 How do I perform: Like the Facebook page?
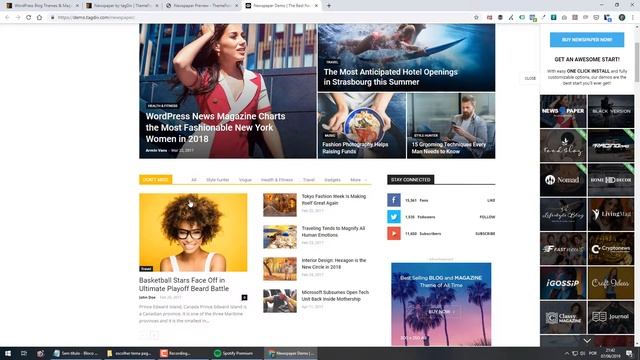click(491, 200)
